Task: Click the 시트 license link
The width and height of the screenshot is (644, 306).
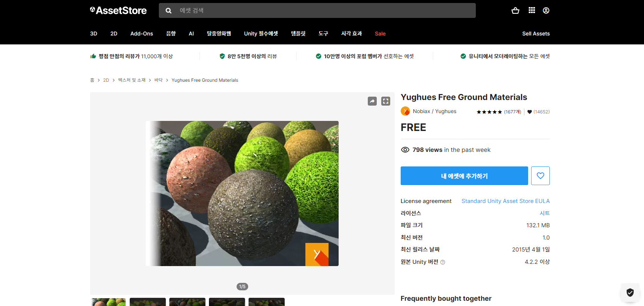Action: pos(545,213)
